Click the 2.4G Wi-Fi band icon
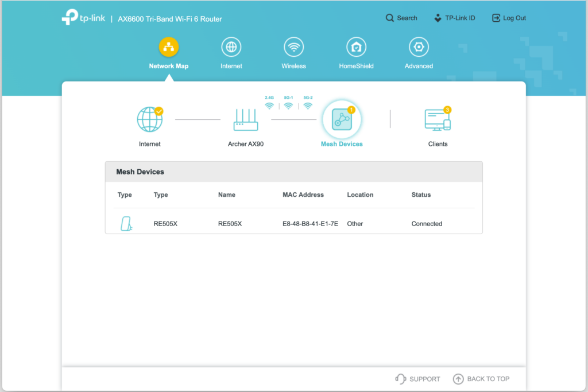Screen dimensions: 588x392 [x=269, y=106]
